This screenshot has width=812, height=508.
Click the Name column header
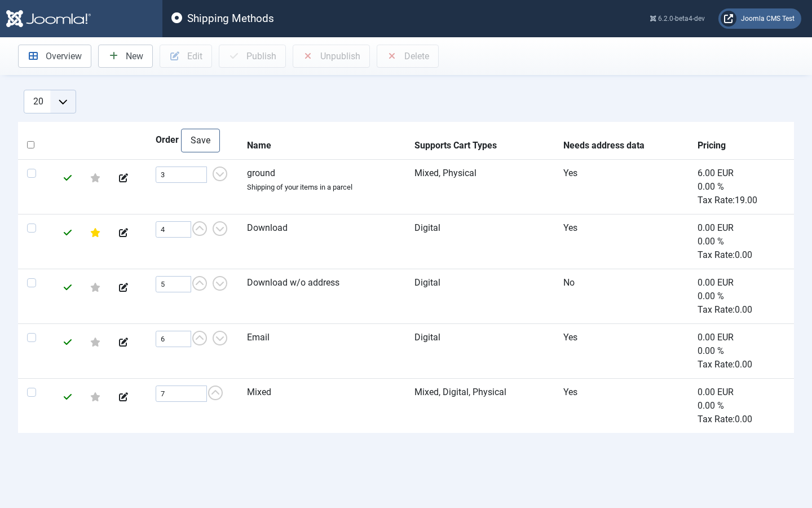tap(259, 145)
